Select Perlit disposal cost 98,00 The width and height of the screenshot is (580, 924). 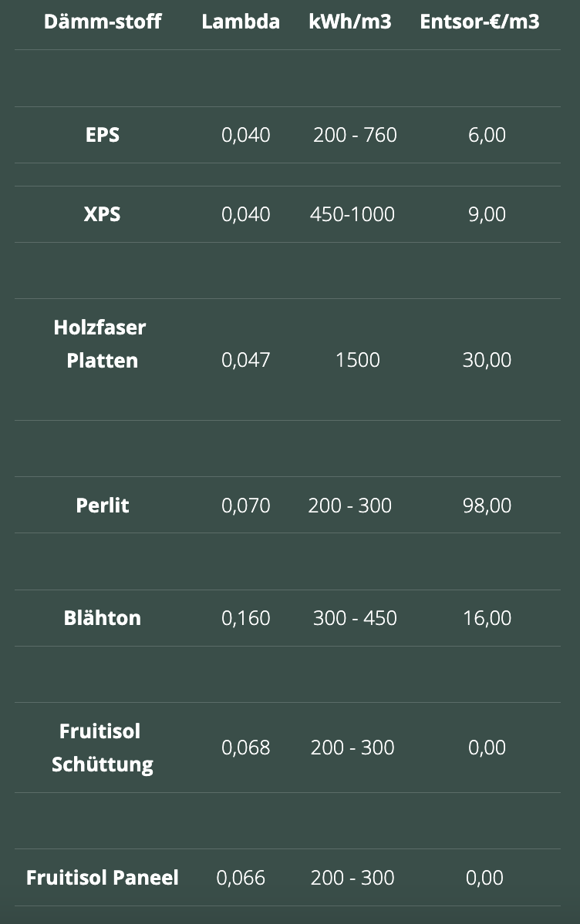pyautogui.click(x=487, y=505)
